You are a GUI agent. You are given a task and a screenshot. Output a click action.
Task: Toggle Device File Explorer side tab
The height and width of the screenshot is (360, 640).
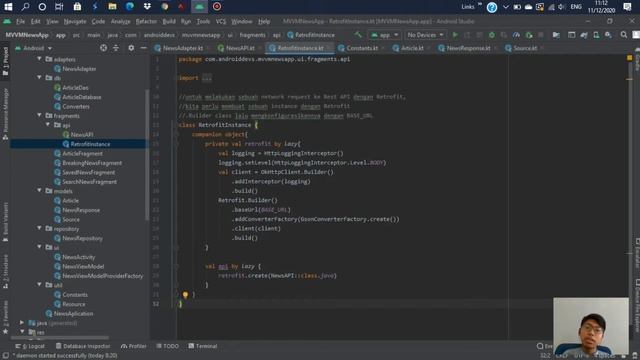click(x=637, y=307)
